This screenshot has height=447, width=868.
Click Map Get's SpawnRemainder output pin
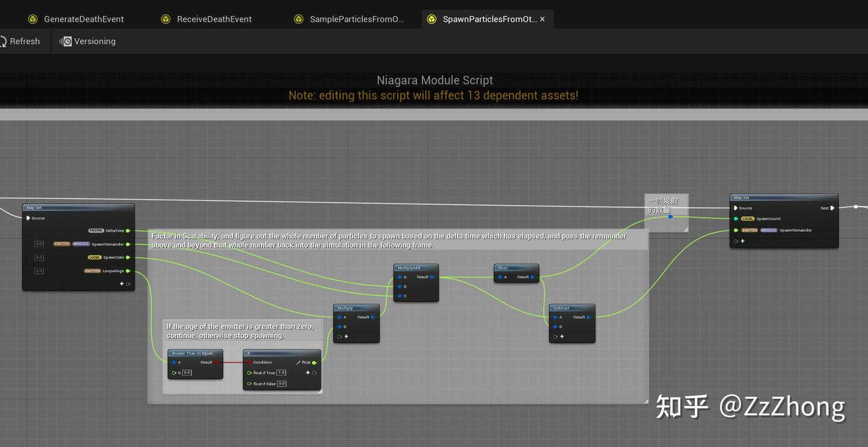pyautogui.click(x=128, y=244)
